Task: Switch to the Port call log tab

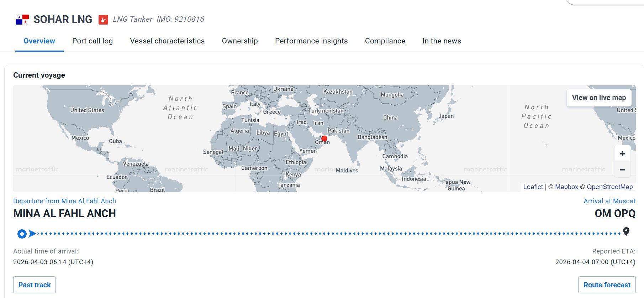Action: tap(93, 41)
